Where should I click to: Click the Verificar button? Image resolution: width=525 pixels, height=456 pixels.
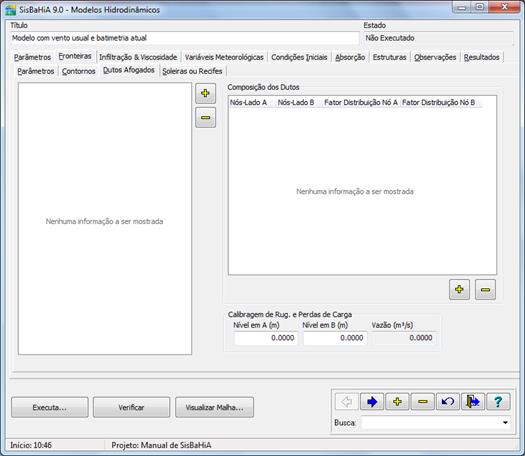pos(131,407)
